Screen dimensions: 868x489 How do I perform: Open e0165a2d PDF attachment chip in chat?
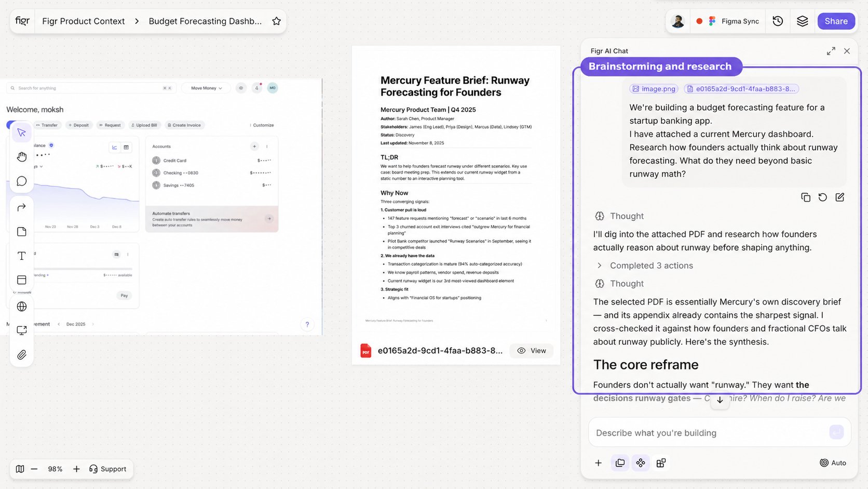coord(741,89)
